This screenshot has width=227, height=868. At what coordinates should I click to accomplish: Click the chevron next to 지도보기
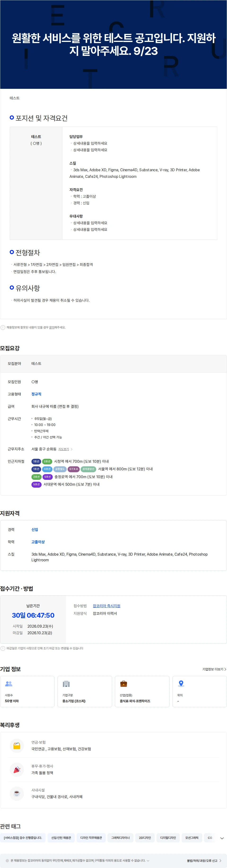coord(72,449)
